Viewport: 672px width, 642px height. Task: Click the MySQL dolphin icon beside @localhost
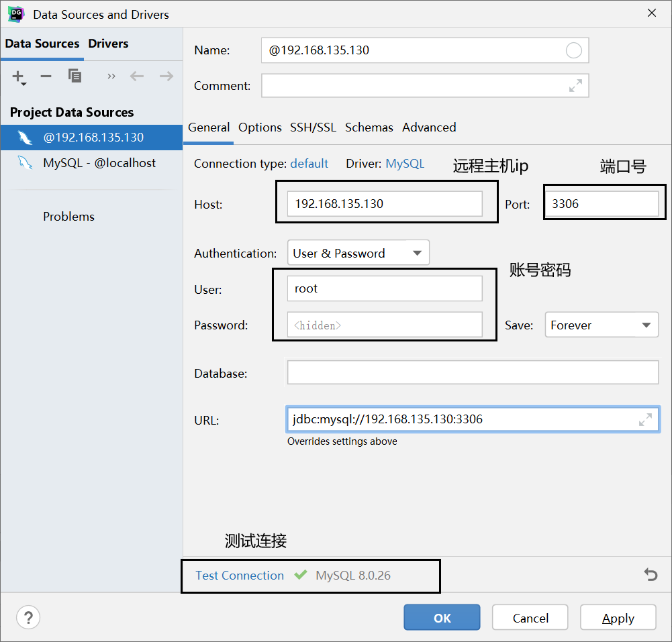(x=25, y=163)
